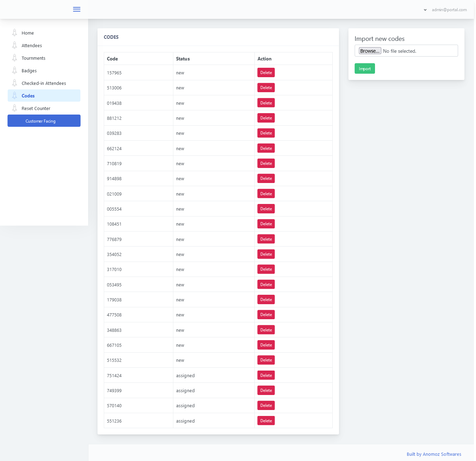Viewport: 476px width, 461px height.
Task: Open the Attendees menu item
Action: pos(32,46)
